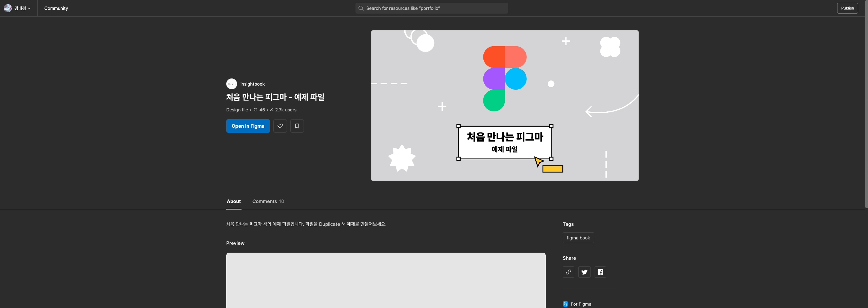Copy link using the share link icon
The image size is (868, 308).
point(568,272)
